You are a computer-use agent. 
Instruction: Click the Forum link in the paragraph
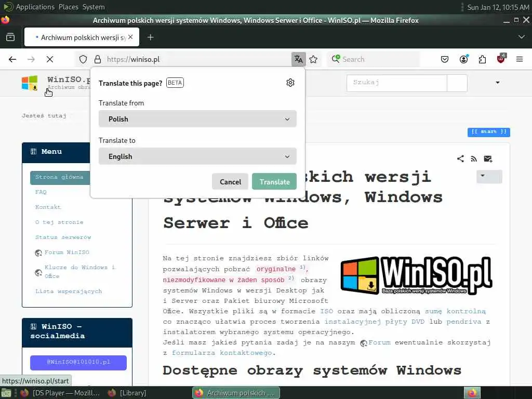tap(379, 342)
